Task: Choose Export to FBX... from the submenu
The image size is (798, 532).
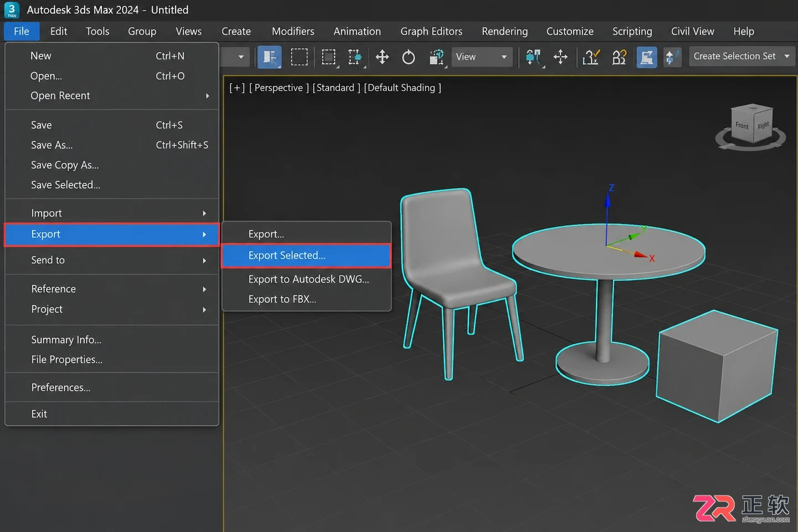Action: point(306,299)
